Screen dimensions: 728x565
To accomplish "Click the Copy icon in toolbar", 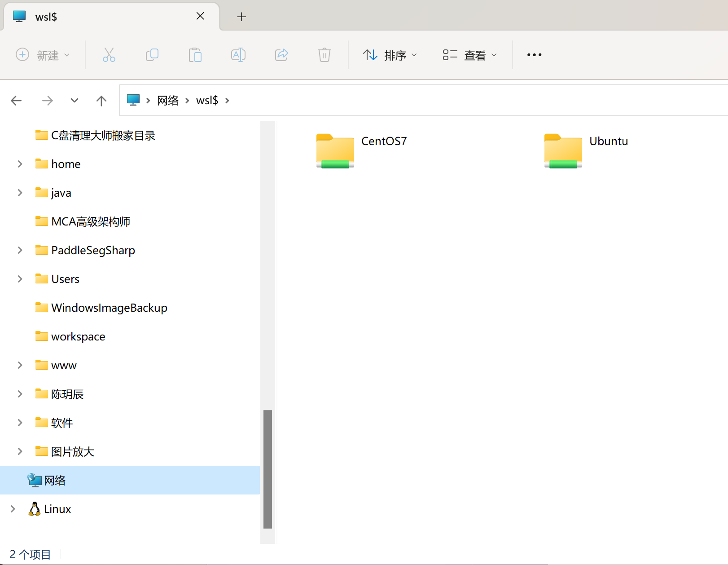I will [152, 55].
